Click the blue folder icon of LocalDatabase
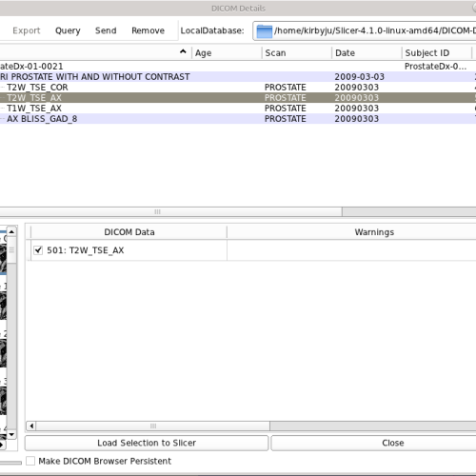476x476 pixels. point(264,31)
